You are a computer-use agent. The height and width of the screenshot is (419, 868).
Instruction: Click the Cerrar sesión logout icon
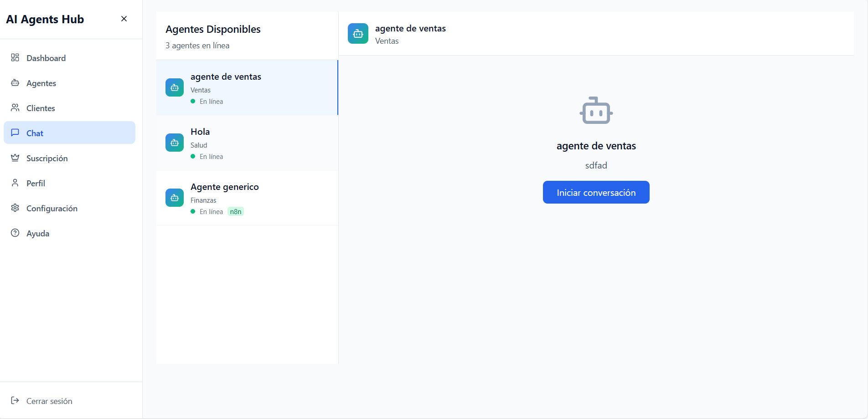pyautogui.click(x=15, y=400)
